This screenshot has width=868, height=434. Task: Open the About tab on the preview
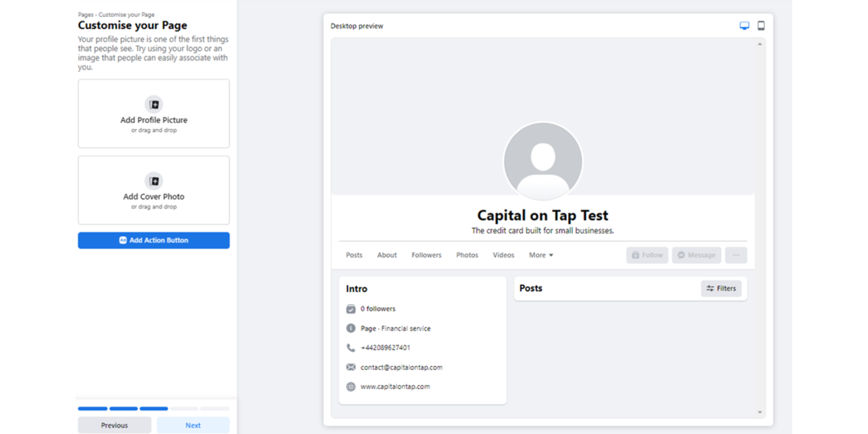(x=387, y=255)
